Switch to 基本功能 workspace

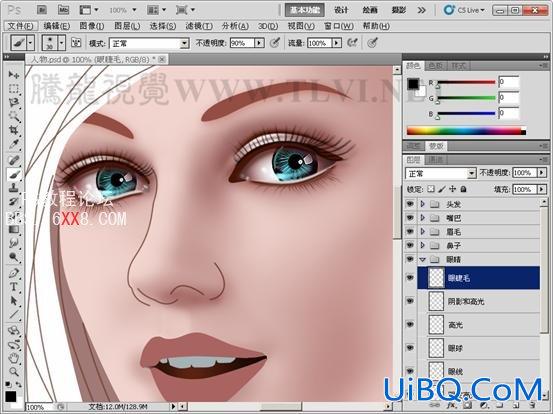[x=305, y=10]
